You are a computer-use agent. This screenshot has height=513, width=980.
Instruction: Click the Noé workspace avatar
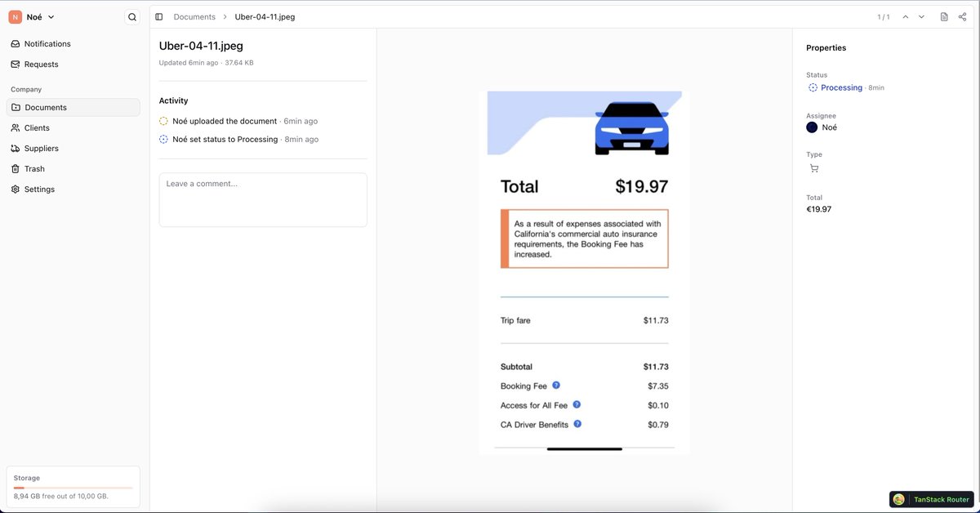coord(15,16)
